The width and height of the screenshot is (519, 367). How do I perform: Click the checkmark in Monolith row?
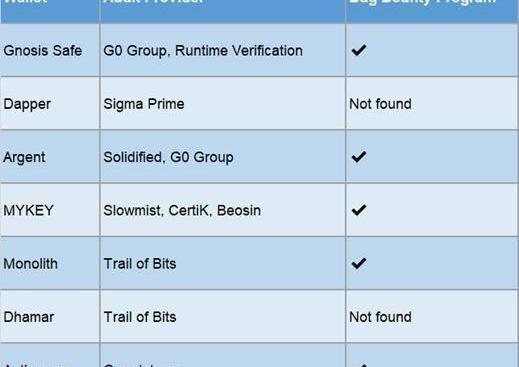pyautogui.click(x=359, y=263)
